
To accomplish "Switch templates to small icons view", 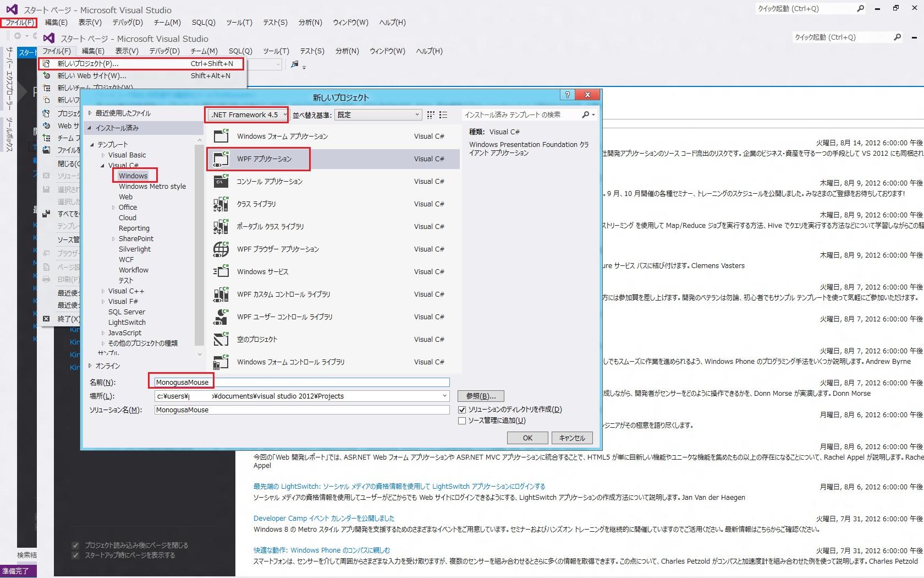I will coord(431,114).
